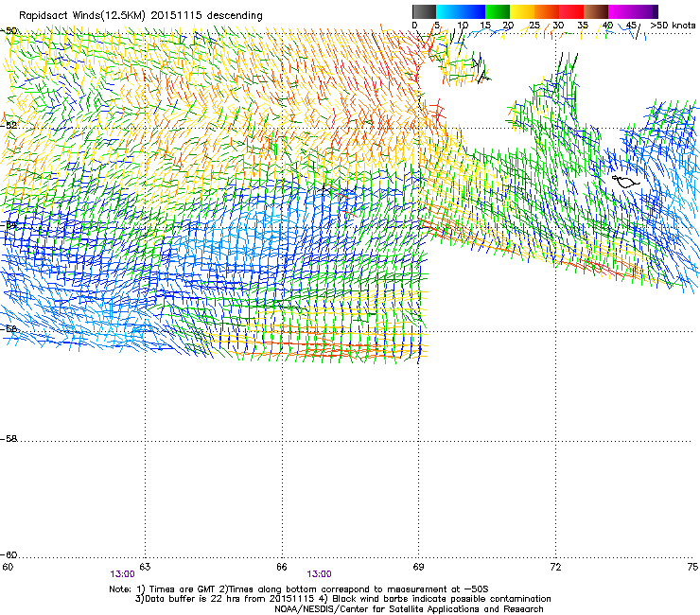Click the '15' value on the speed scale
This screenshot has width=700, height=615.
point(485,26)
